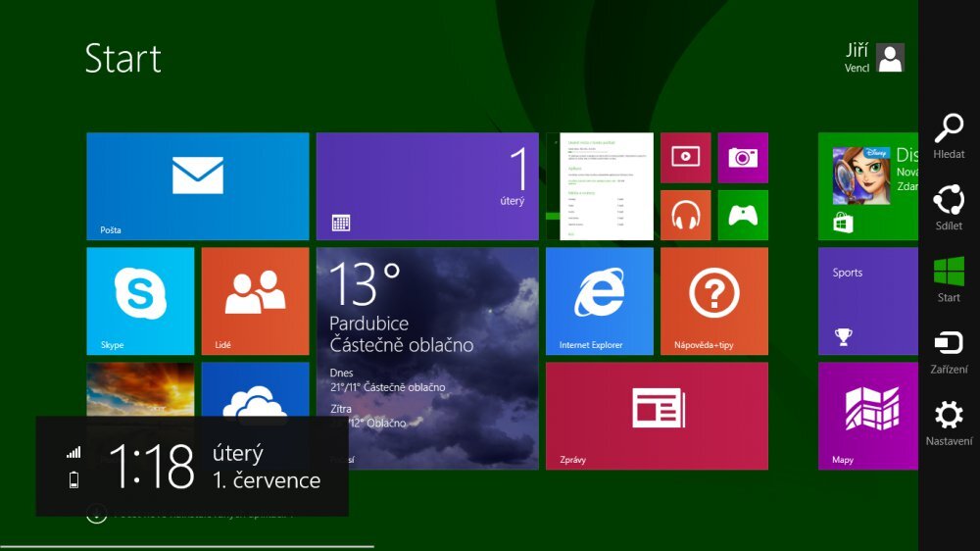Viewport: 980px width, 551px height.
Task: Click the Start heading text
Action: [123, 59]
